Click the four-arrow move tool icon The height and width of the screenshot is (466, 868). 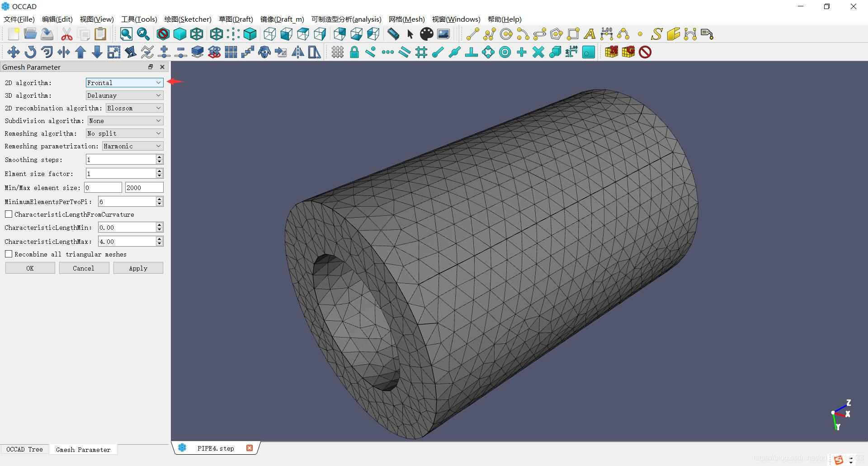click(x=13, y=52)
